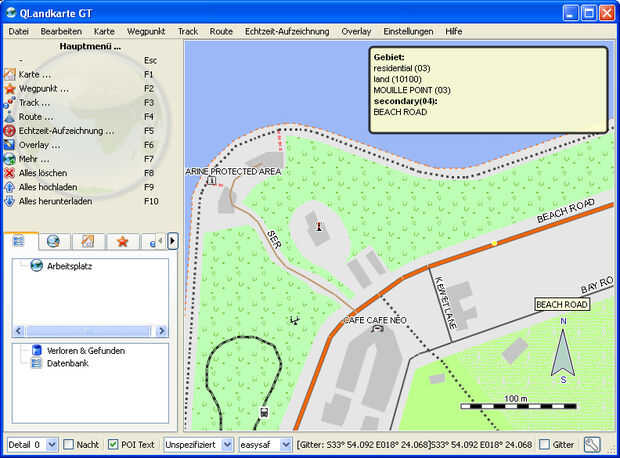Switch to the globe tab
620x458 pixels.
pyautogui.click(x=53, y=241)
